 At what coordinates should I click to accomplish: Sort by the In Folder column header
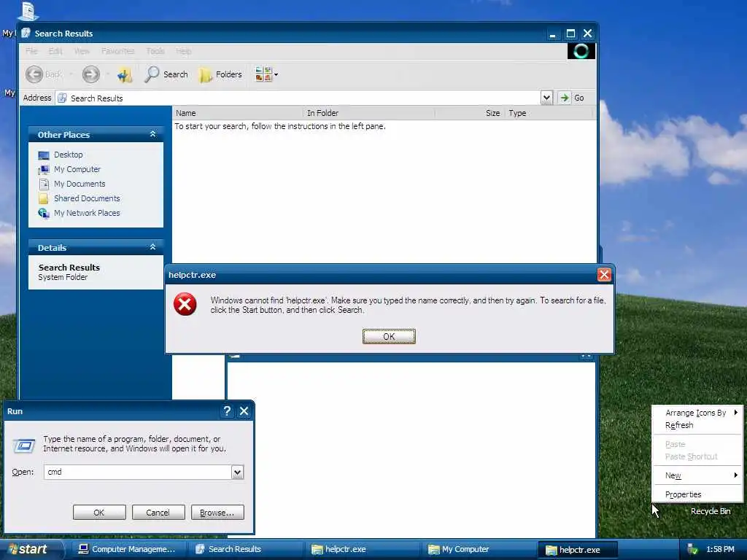tap(368, 113)
